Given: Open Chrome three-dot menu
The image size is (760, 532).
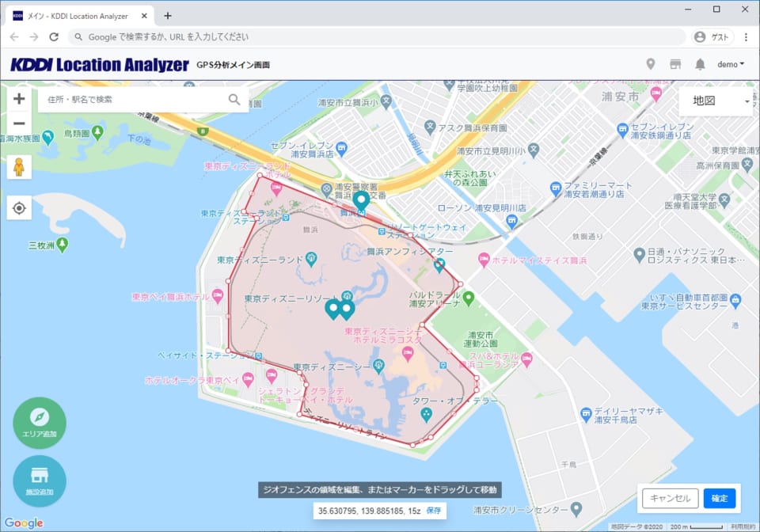Looking at the screenshot, I should point(746,37).
